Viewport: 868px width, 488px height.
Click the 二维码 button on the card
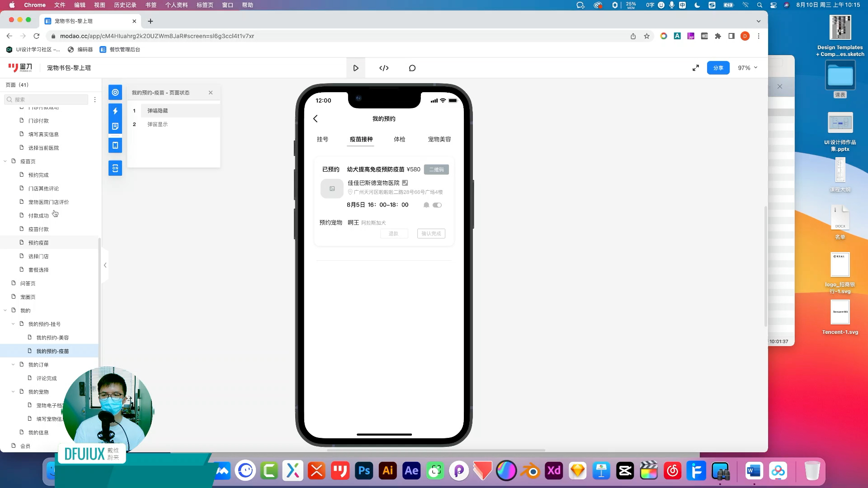436,170
